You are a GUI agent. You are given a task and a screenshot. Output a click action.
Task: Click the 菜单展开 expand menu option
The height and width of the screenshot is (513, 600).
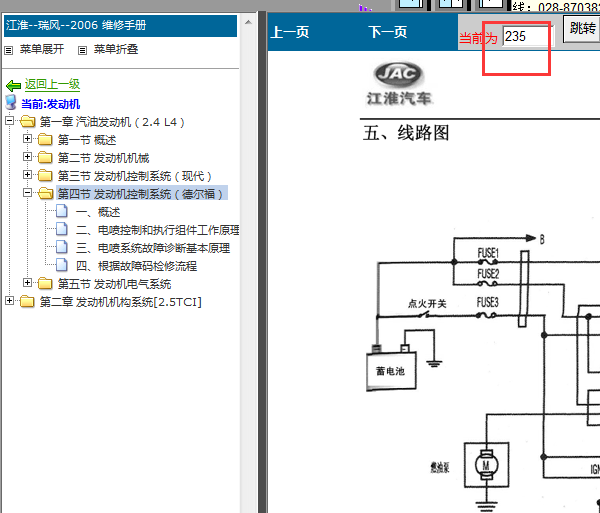click(x=42, y=49)
